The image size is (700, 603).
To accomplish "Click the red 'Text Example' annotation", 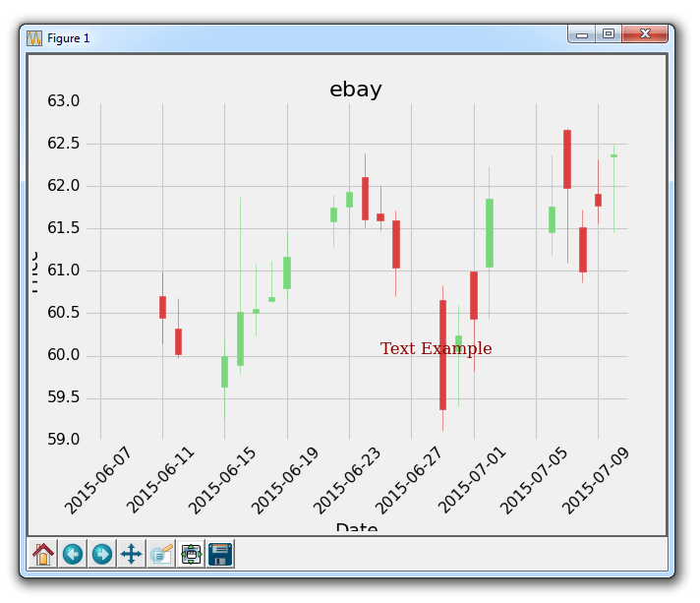I will [436, 349].
